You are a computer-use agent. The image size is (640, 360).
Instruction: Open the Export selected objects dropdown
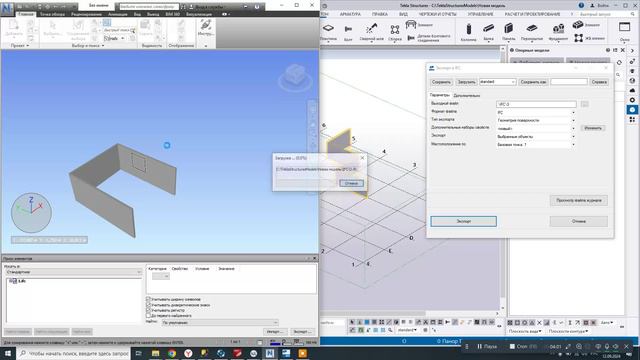click(536, 137)
